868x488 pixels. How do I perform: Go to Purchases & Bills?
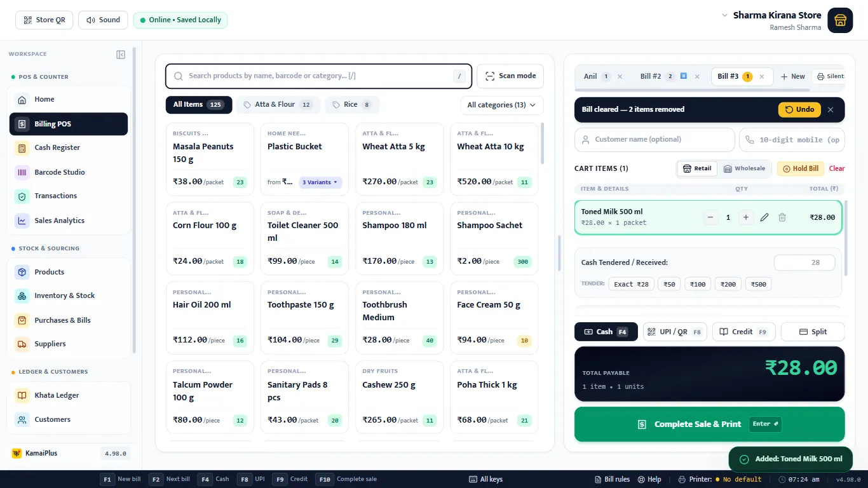tap(69, 320)
